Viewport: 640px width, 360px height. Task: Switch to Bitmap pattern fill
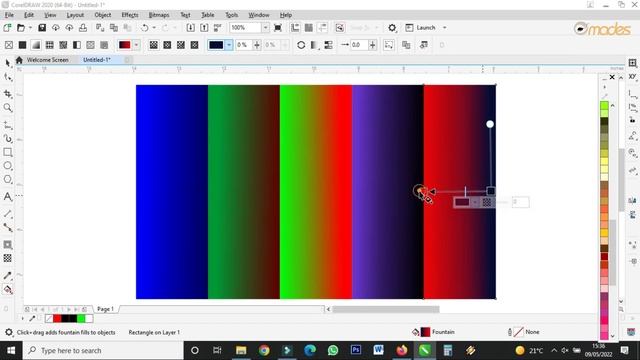pos(63,45)
